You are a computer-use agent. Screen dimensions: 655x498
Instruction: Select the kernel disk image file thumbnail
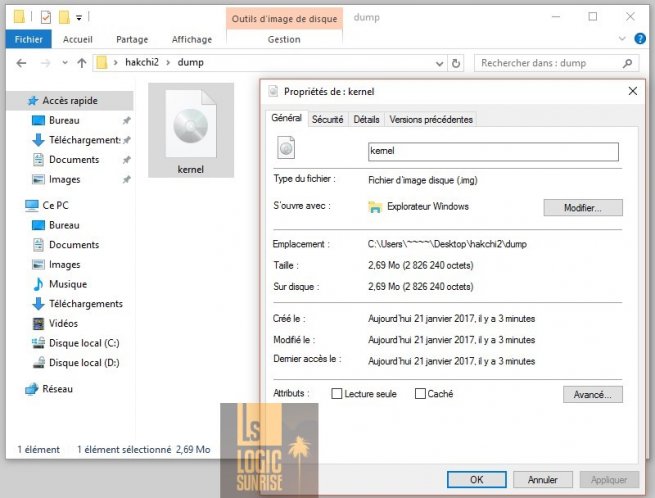pos(190,131)
